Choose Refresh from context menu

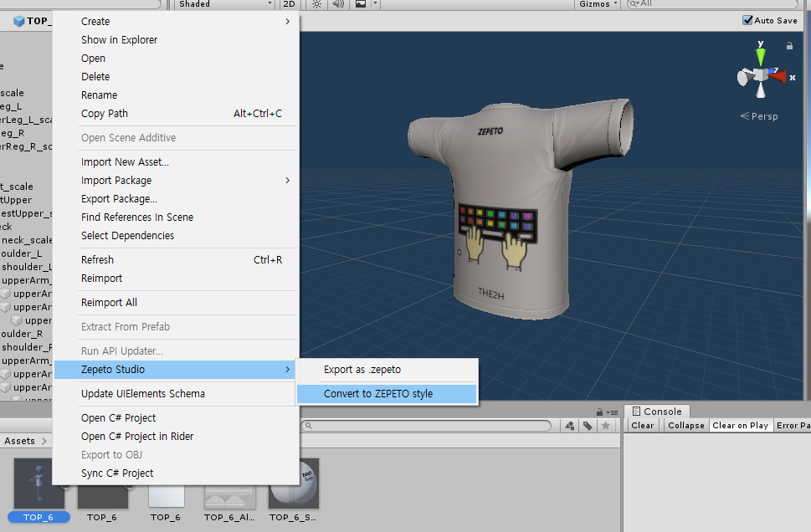[176, 259]
